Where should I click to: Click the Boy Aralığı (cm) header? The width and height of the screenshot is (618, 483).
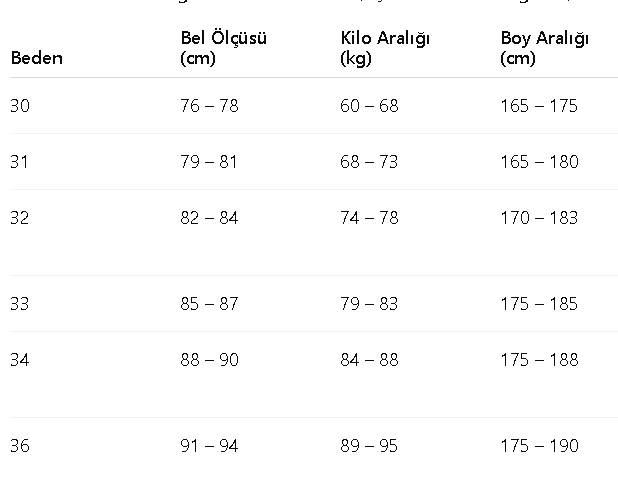point(545,48)
